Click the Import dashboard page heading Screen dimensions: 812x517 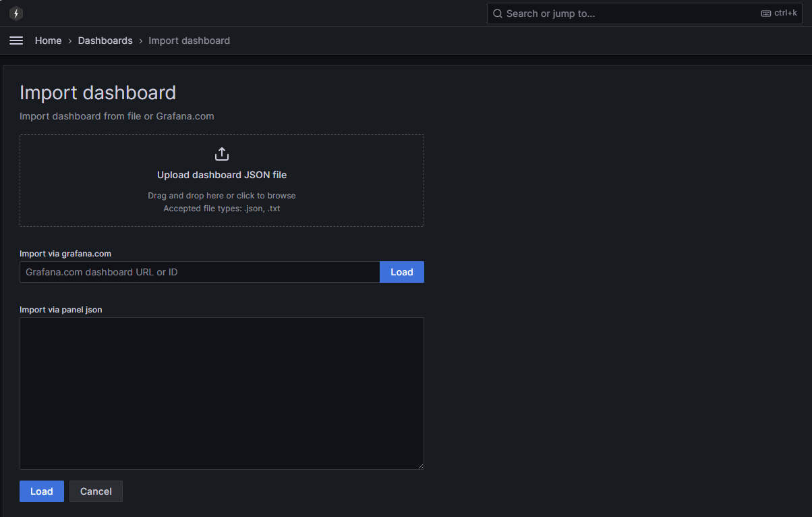coord(98,92)
